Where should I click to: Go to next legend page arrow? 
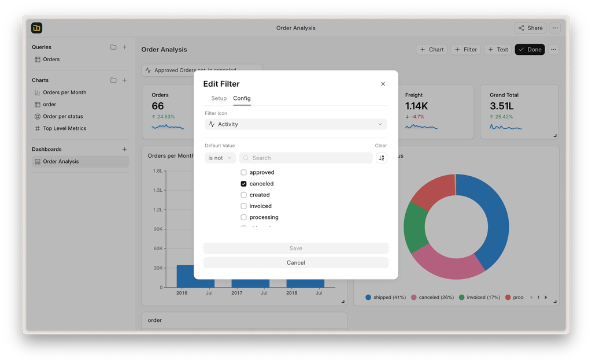(546, 298)
